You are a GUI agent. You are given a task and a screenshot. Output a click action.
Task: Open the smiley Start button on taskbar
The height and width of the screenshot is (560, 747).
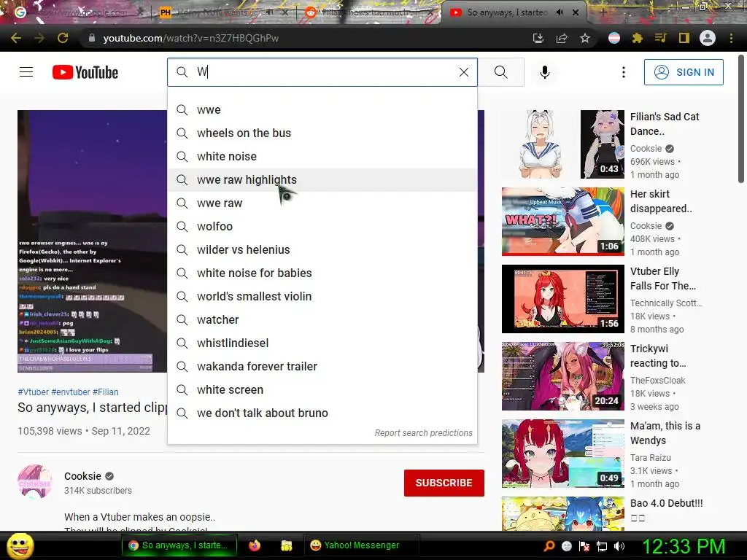click(20, 545)
